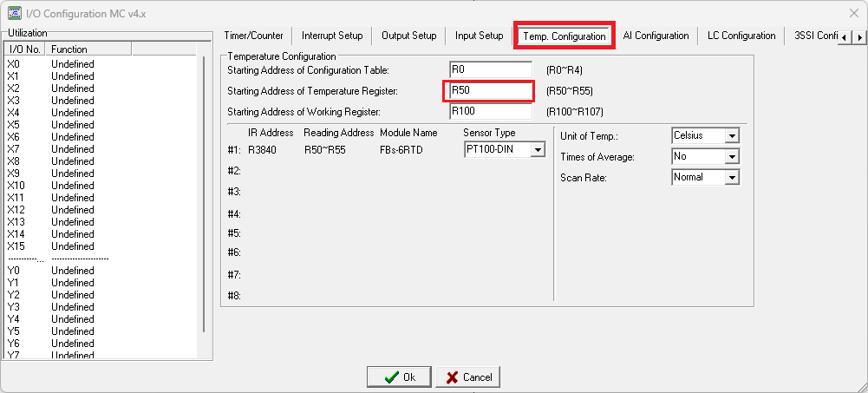
Task: Open the LC Configuration tab
Action: point(741,36)
